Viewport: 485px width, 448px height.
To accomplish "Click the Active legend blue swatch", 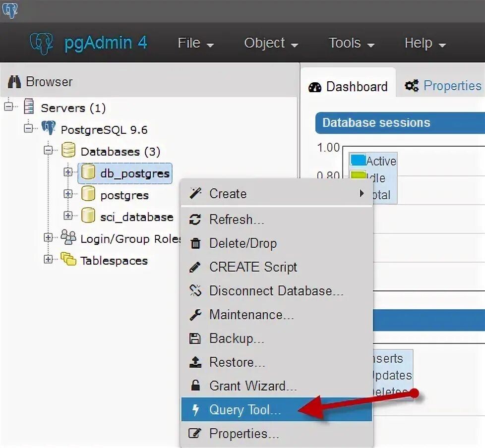I will (x=358, y=160).
